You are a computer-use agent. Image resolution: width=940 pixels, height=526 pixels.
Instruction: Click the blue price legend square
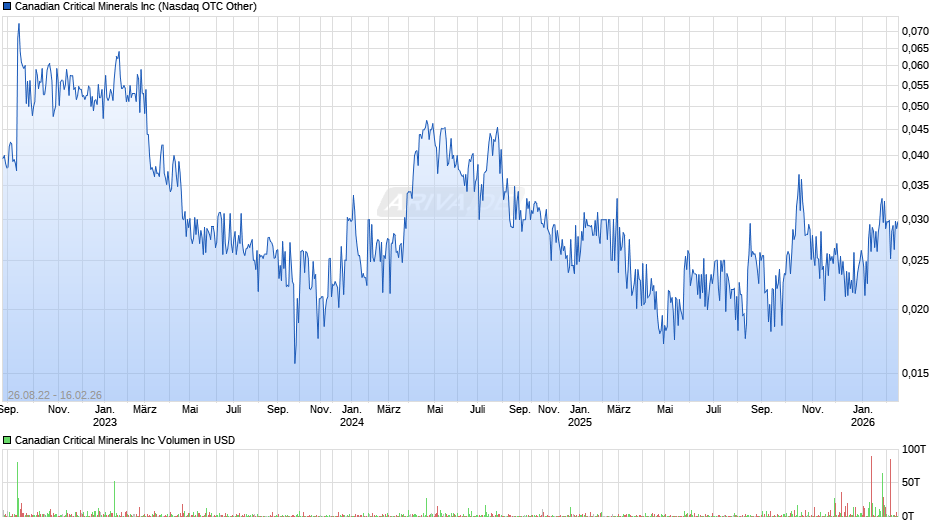click(7, 7)
